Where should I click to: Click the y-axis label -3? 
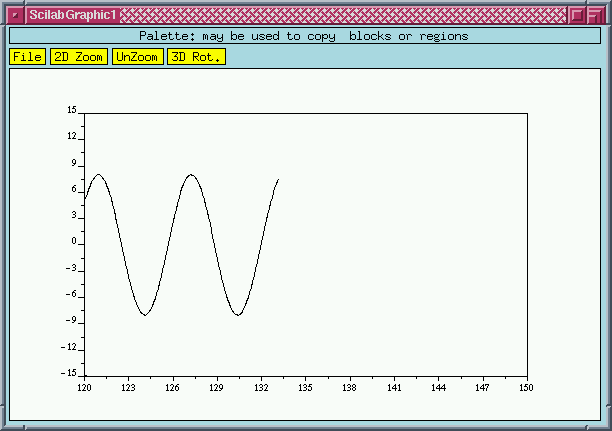pyautogui.click(x=71, y=268)
